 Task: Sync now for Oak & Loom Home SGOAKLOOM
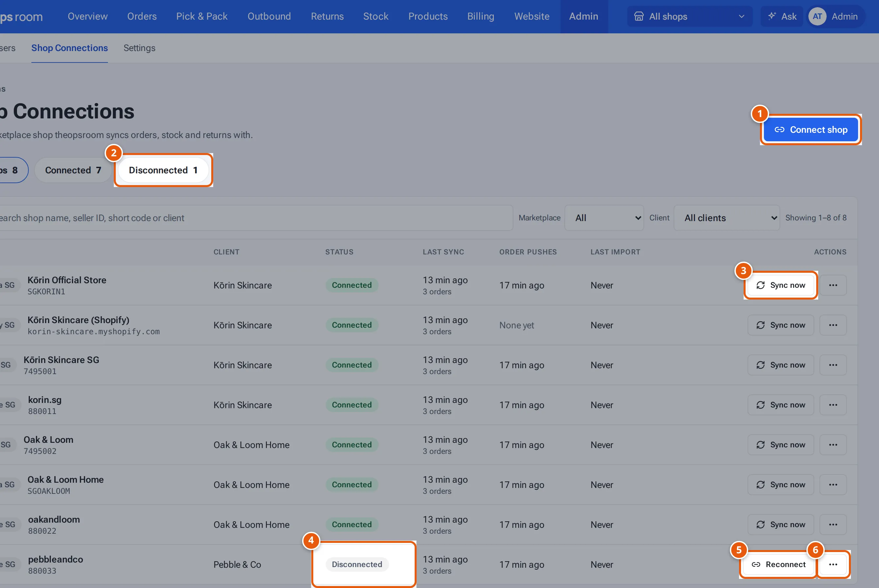[780, 485]
